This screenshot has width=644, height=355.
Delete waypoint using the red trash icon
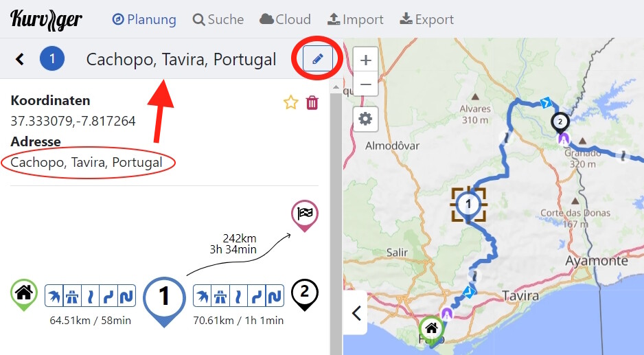[x=312, y=103]
